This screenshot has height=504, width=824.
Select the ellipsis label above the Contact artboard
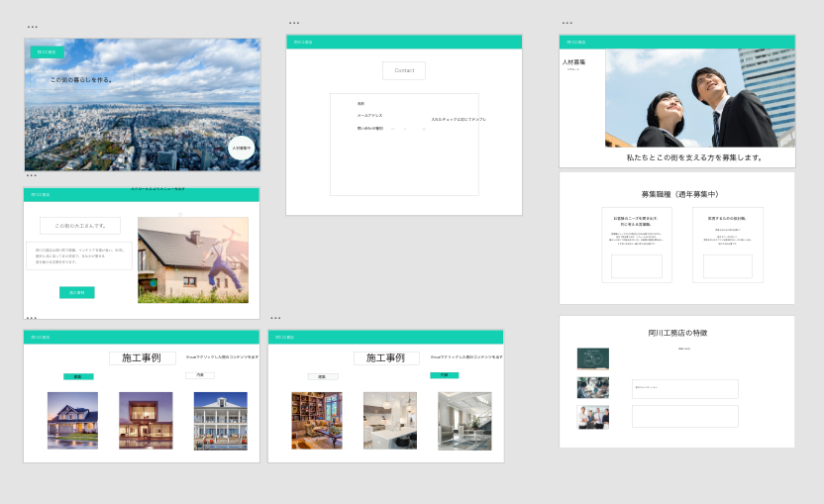click(294, 23)
